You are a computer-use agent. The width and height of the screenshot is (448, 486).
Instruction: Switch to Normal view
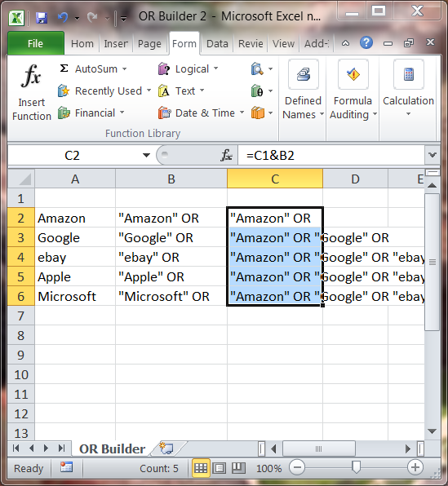pos(201,468)
